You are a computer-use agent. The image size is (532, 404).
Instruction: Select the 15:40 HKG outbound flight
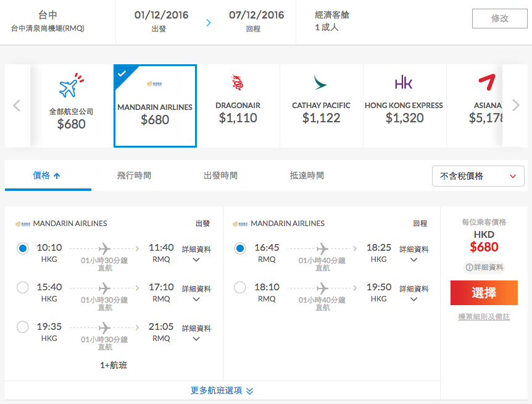23,287
